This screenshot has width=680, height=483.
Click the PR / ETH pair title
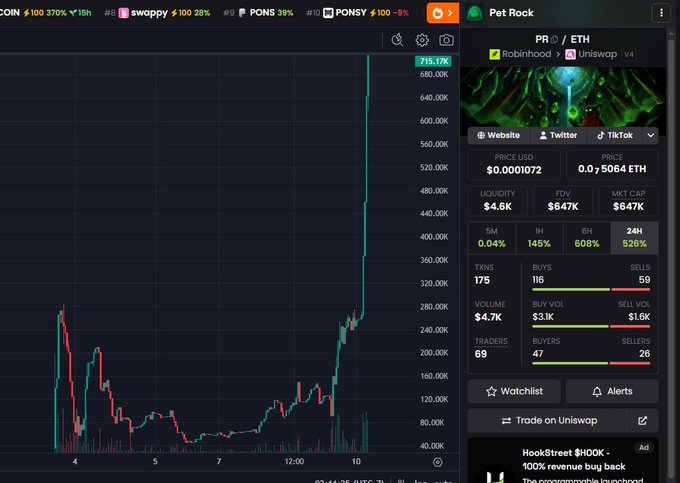point(562,39)
